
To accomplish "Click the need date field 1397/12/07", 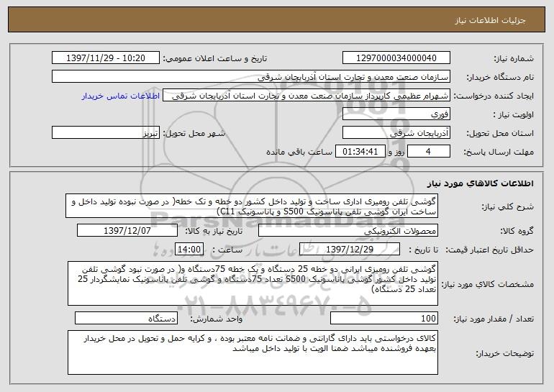I will click(x=127, y=231).
